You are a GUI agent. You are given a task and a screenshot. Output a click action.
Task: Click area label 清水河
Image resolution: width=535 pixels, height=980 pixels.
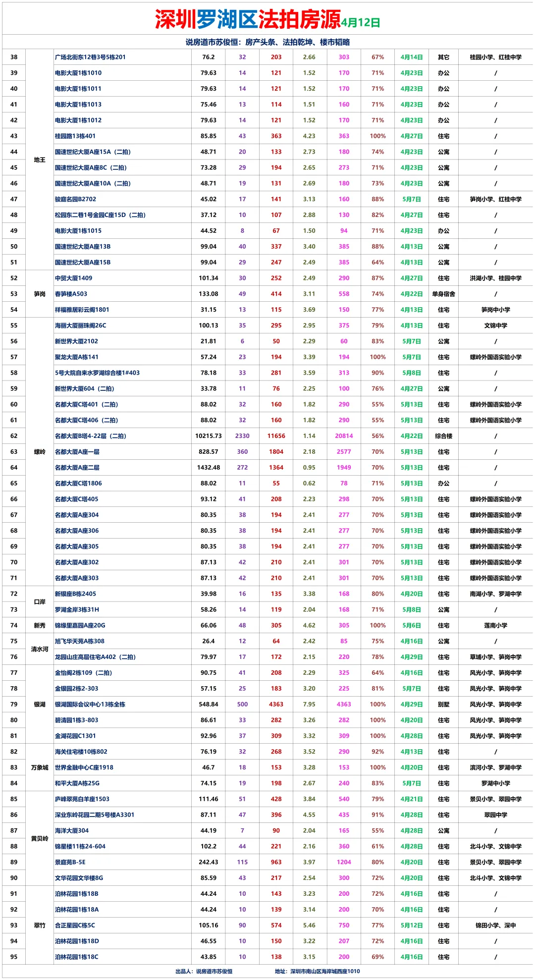point(40,649)
